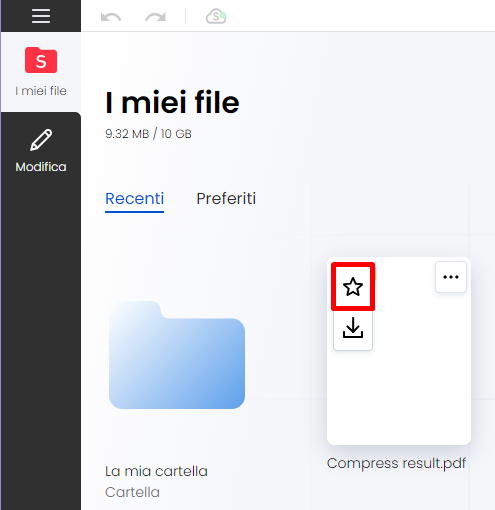Click the Compress result.pdf file name
The width and height of the screenshot is (495, 510).
396,463
